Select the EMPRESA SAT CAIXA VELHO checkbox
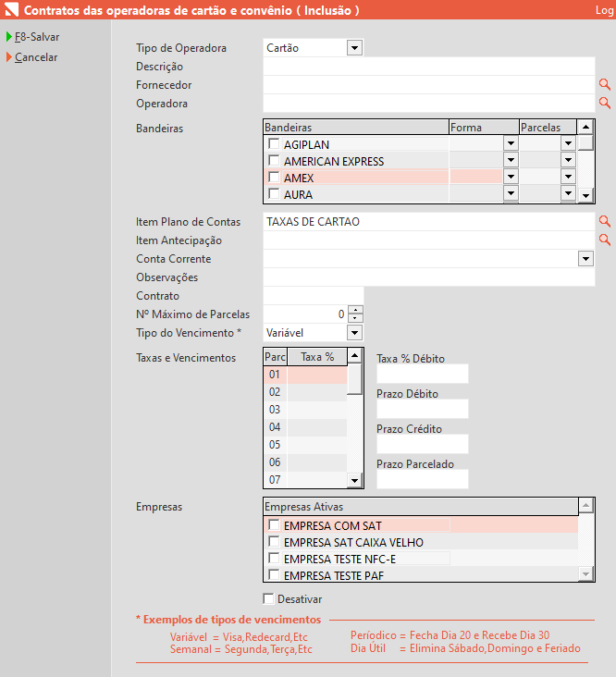 pos(274,541)
